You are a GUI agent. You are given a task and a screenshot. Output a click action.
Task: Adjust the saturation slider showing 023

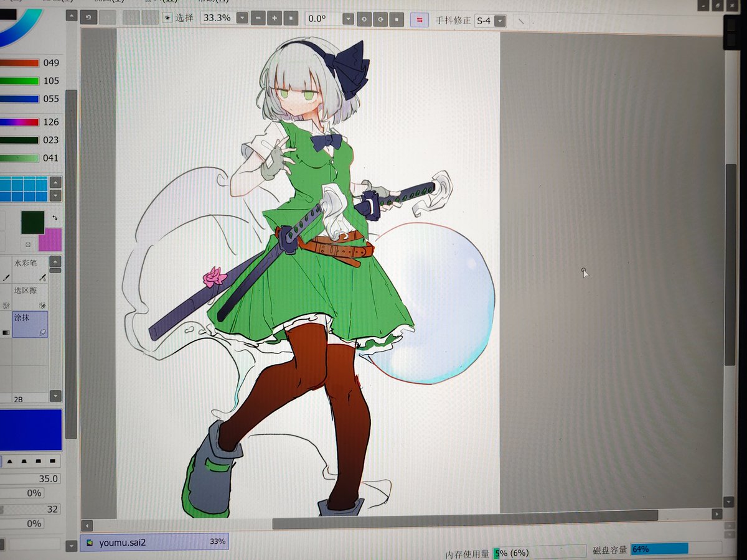pos(20,140)
